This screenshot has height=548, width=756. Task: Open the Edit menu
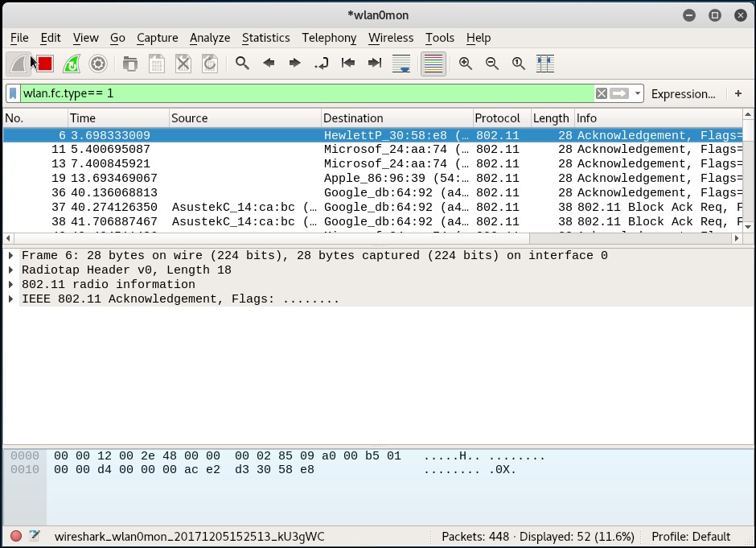[x=51, y=38]
